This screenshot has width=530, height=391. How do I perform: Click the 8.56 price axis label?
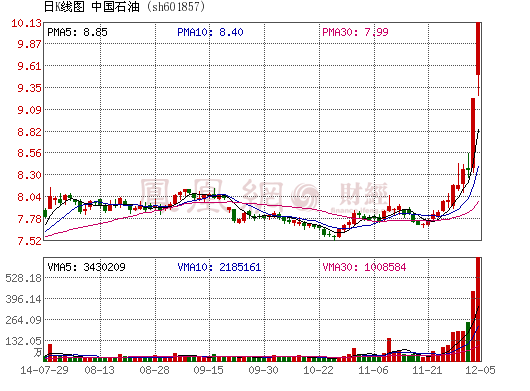[29, 153]
